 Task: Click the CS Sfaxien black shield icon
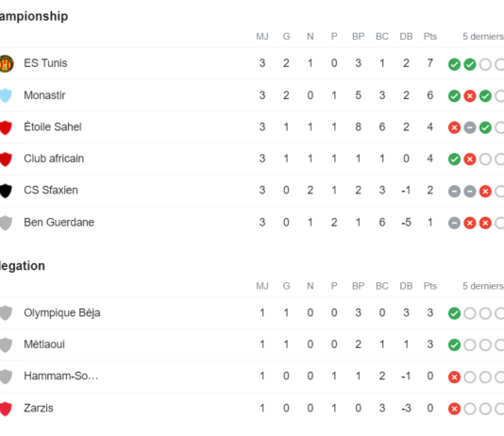pyautogui.click(x=6, y=191)
